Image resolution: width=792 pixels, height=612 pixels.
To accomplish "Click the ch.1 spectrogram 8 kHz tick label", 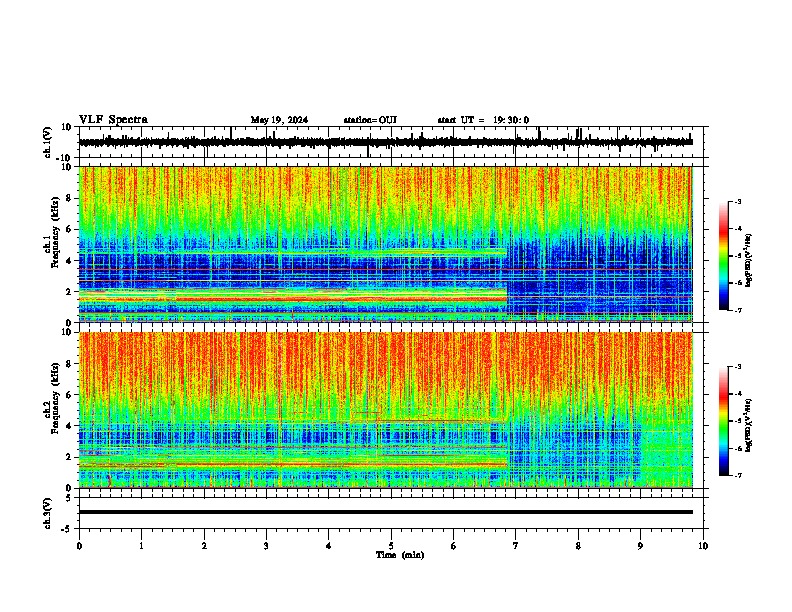I will (69, 198).
